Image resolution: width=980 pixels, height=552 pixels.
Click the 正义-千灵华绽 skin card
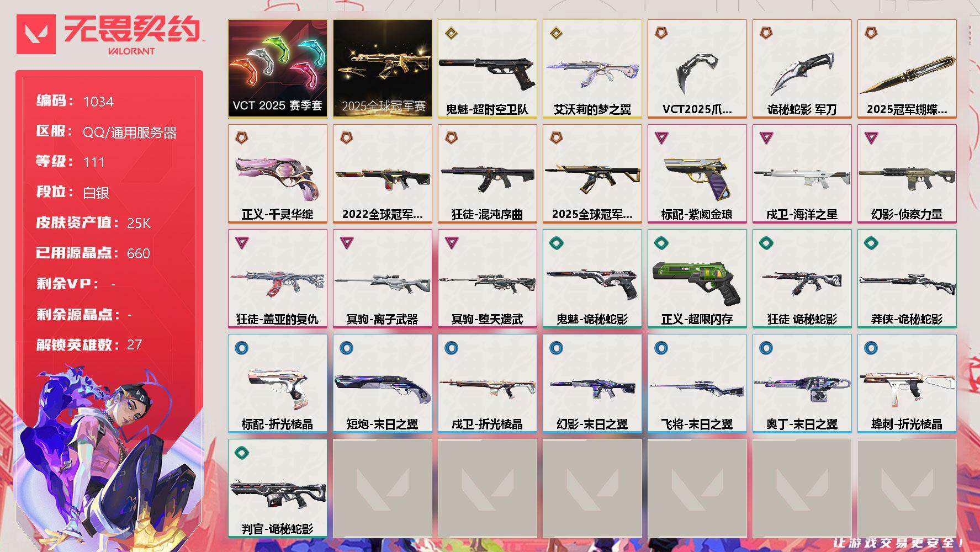277,173
